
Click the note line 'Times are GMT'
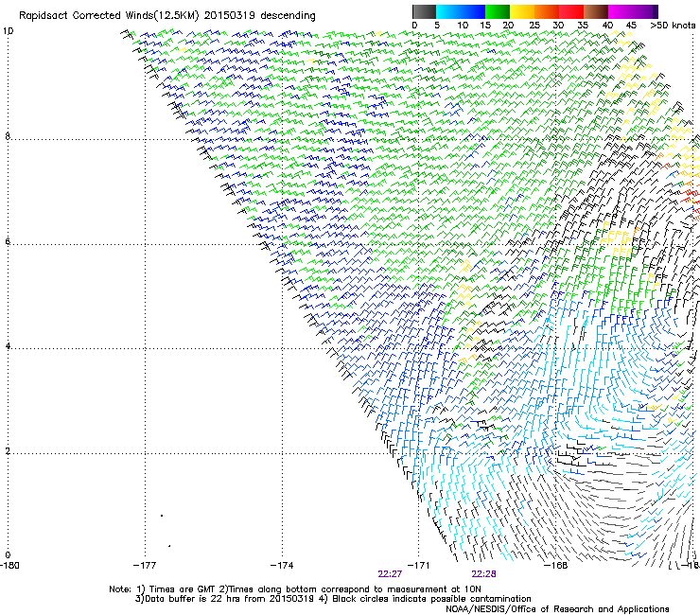[183, 589]
